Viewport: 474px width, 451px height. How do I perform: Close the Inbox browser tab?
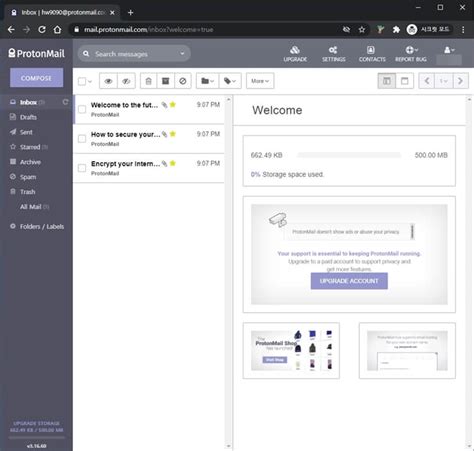point(112,12)
